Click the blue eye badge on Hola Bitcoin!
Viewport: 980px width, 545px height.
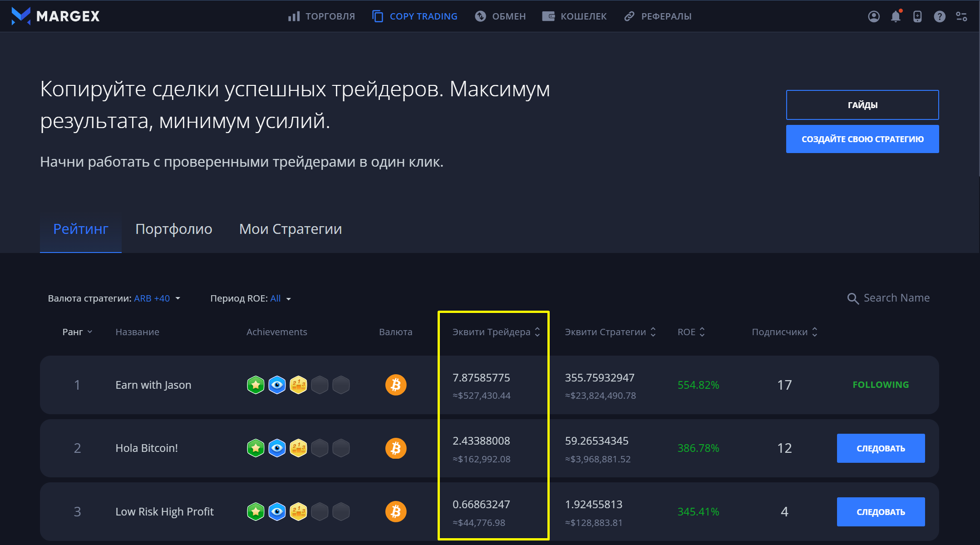(277, 448)
